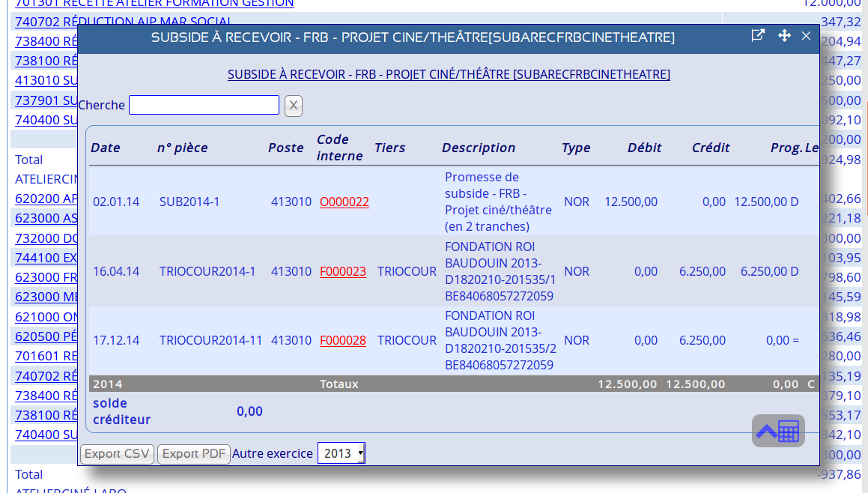Open account 701601 in the background list
This screenshot has height=493, width=868.
(x=46, y=356)
